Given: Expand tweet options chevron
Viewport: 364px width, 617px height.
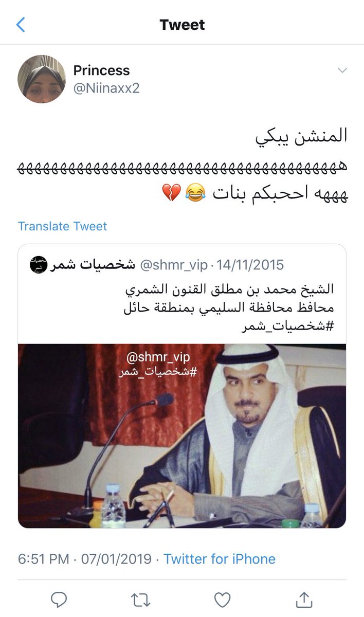Looking at the screenshot, I should [341, 70].
